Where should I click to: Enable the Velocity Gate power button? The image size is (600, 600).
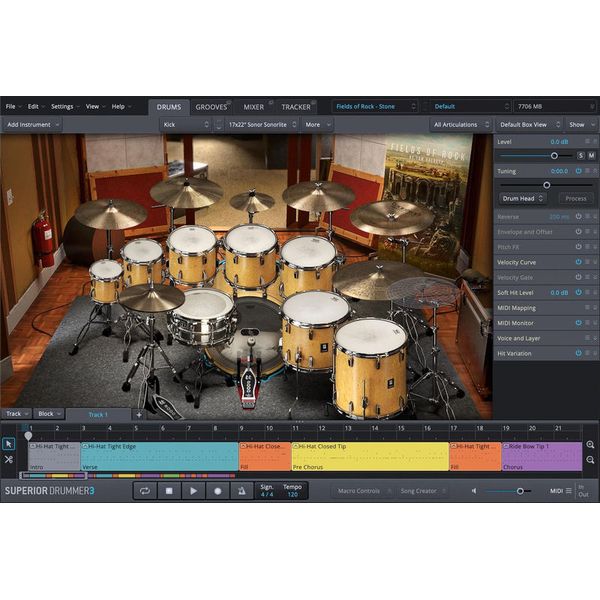pos(579,277)
